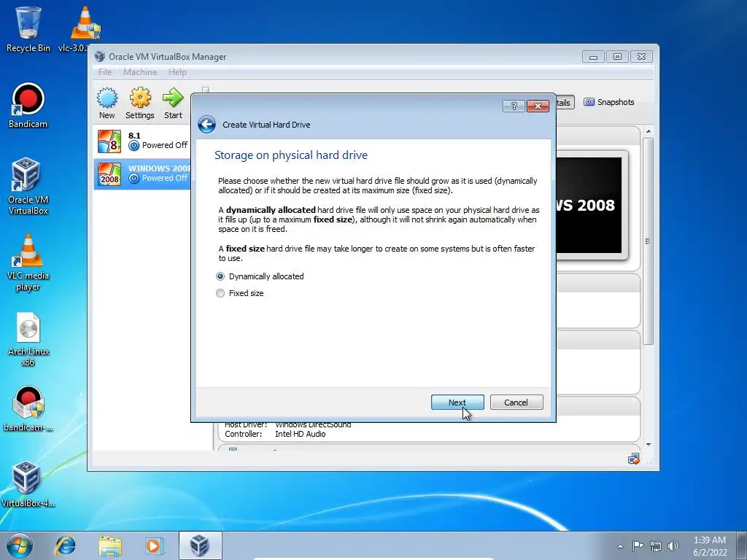Minimize the VirtualBox Manager window
The width and height of the screenshot is (747, 560).
[593, 57]
